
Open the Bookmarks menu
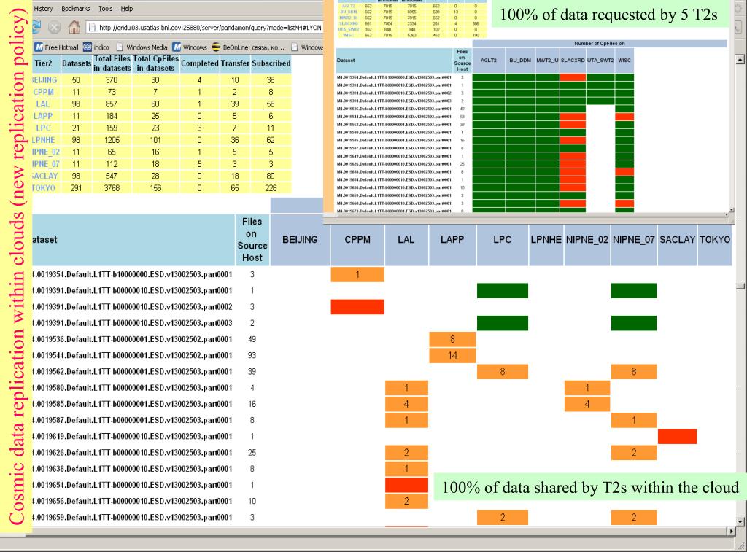pos(77,8)
